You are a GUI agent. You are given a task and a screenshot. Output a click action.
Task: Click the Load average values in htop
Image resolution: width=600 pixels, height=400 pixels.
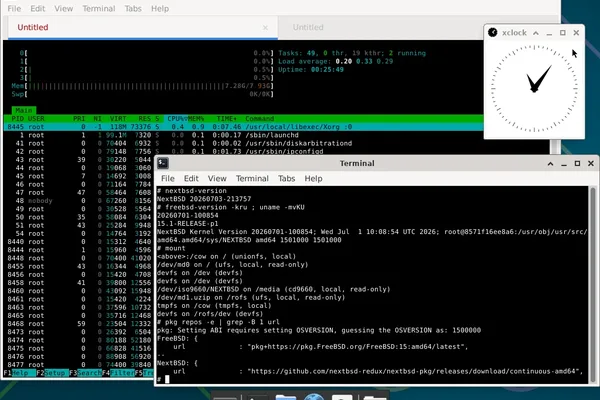[364, 61]
